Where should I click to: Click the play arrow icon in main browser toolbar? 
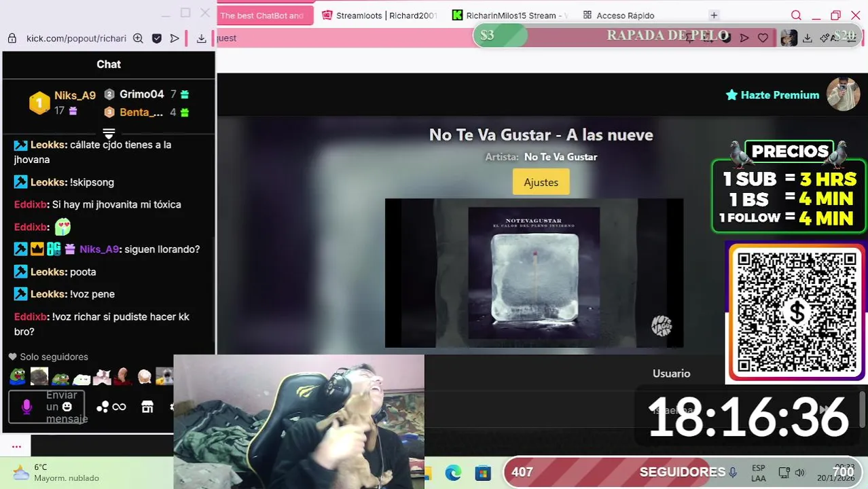744,38
